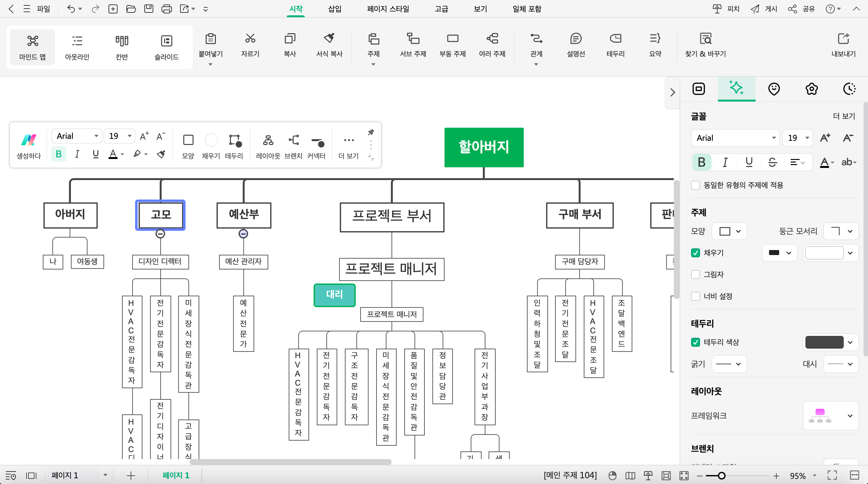Open the Advanced (고급) tab
Viewport: 868px width, 484px height.
[x=441, y=9]
